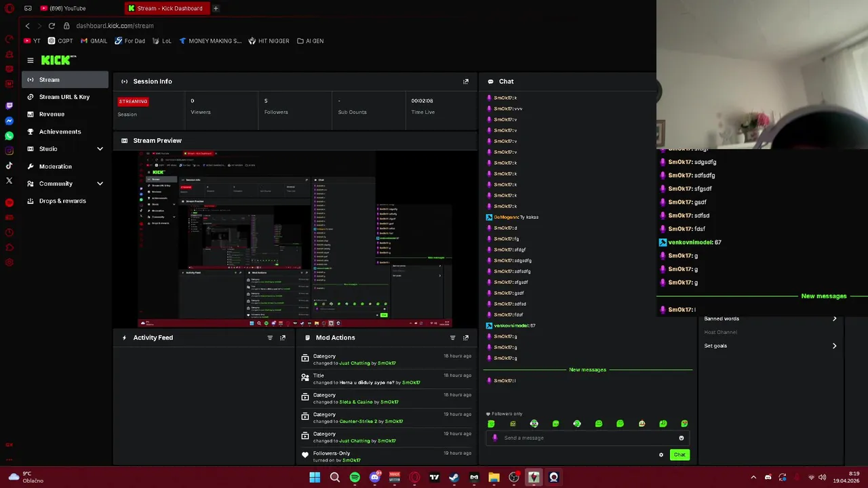Open the YT bookmark
The image size is (868, 488).
point(33,41)
